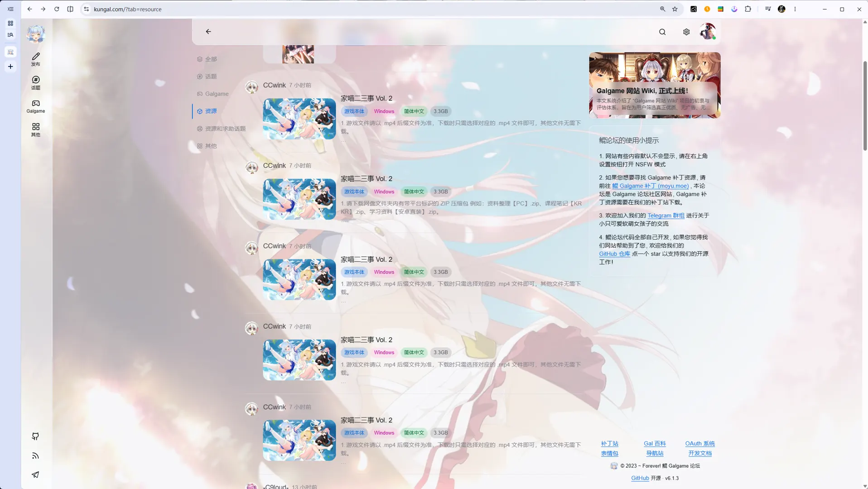Open the browser three-dot menu
This screenshot has width=868, height=489.
[795, 9]
